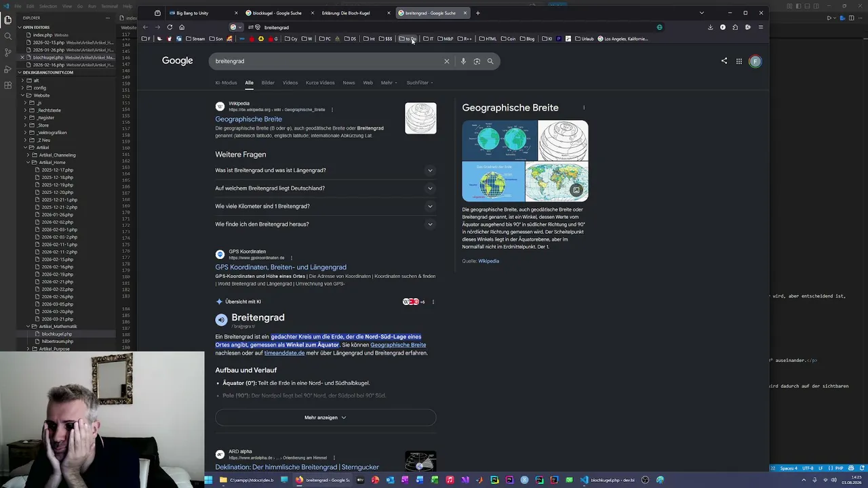This screenshot has width=868, height=488.
Task: Expand 'Wie finde ich den Breitengrad heraus?'
Action: tap(325, 224)
